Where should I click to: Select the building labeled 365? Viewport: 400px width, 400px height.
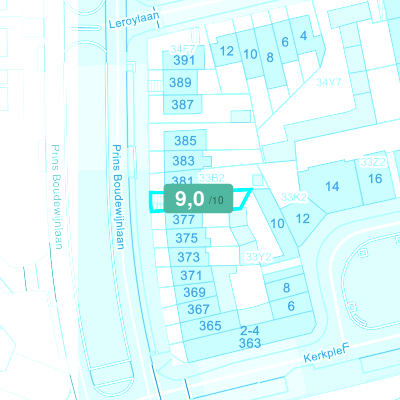[x=210, y=326]
